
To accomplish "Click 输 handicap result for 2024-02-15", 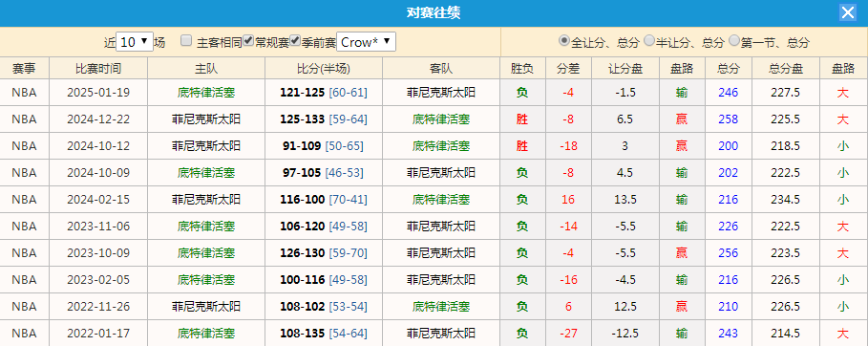I will click(682, 200).
